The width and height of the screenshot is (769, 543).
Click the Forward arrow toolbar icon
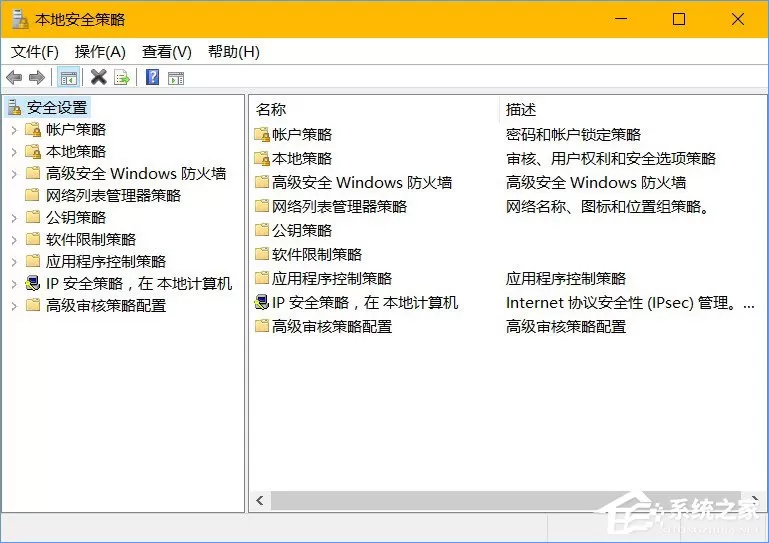pos(37,78)
